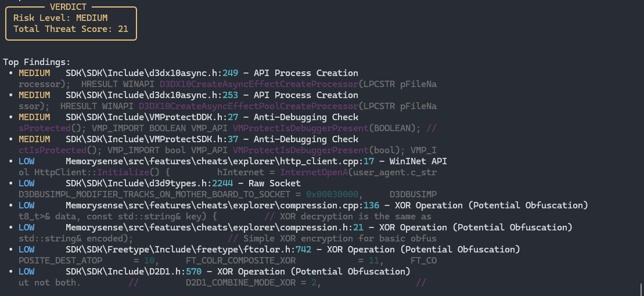Viewport: 644px width, 296px height.
Task: Click D3DX10CreateAsyncEffectCreateProcessor code snippet
Action: tap(259, 84)
